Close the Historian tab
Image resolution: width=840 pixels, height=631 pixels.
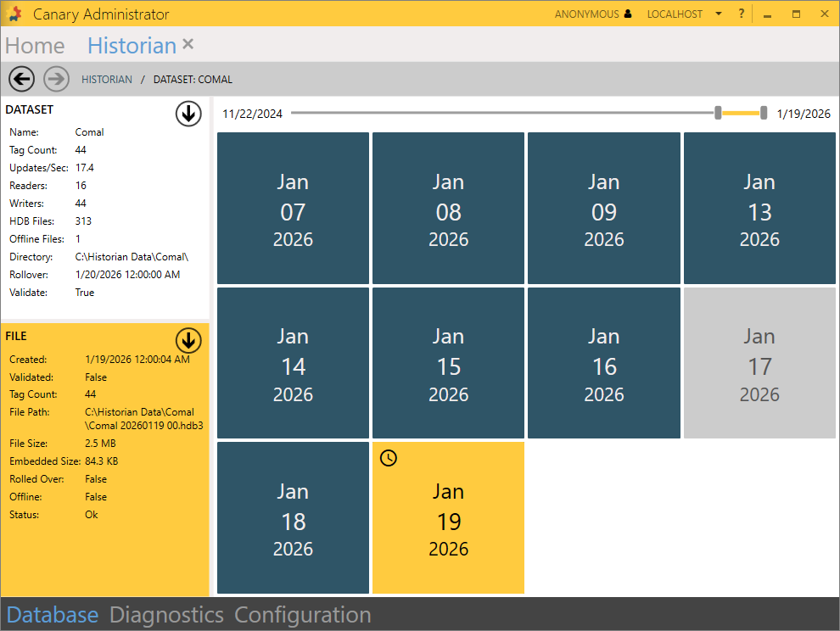[188, 44]
